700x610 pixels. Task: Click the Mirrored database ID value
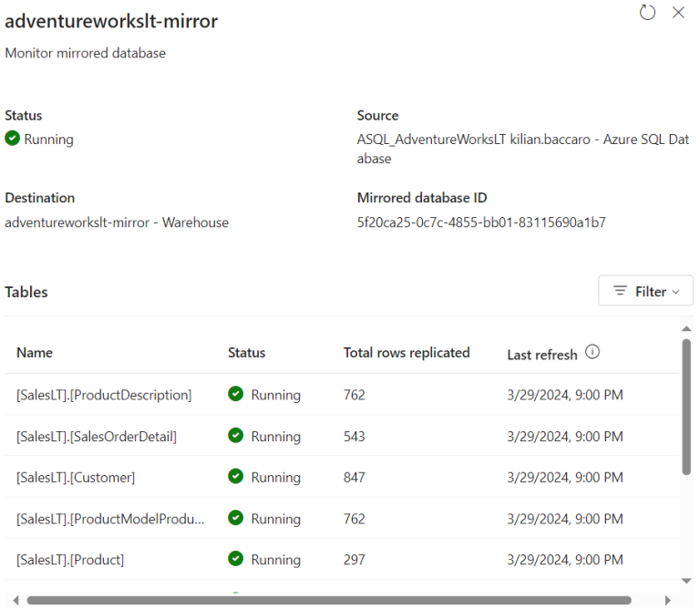pyautogui.click(x=481, y=222)
